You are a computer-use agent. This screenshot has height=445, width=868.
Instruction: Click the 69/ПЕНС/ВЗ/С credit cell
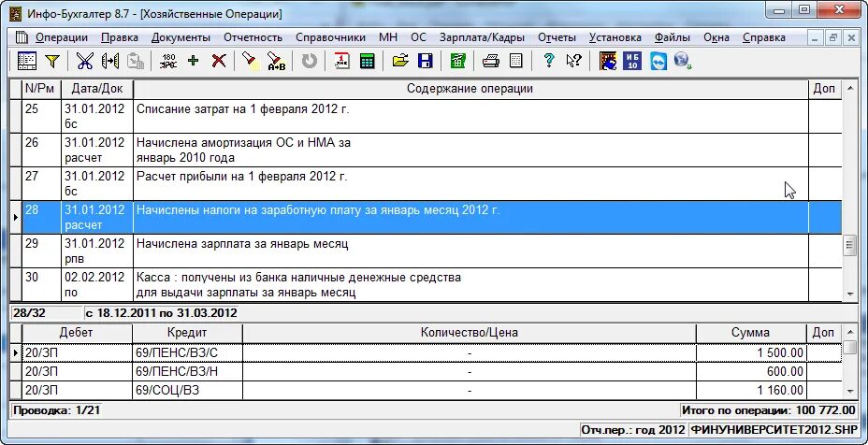[187, 352]
